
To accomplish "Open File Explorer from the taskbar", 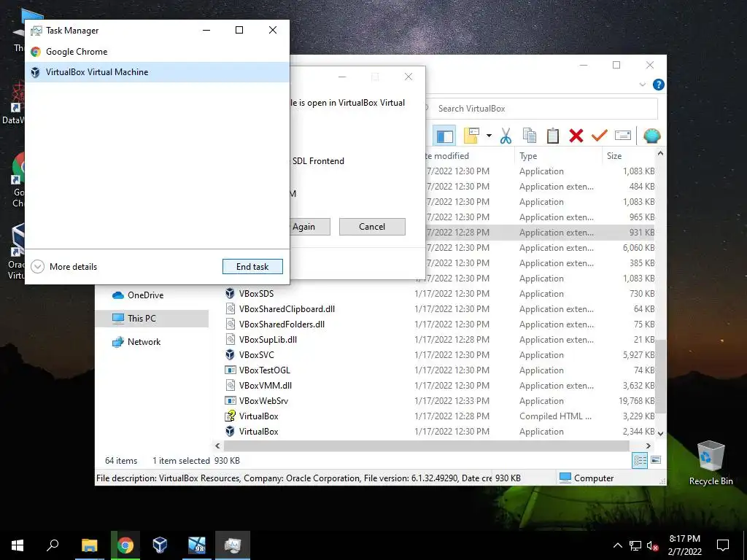I will pos(89,545).
